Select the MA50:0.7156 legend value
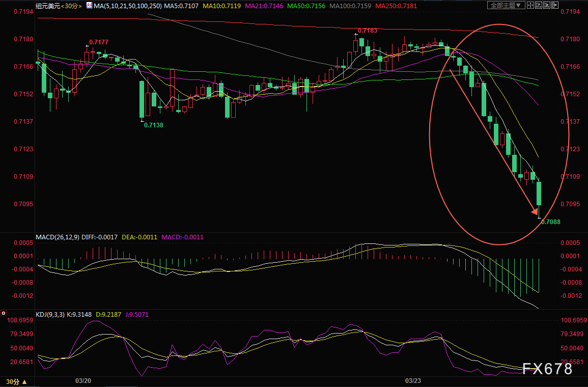588x387 pixels. (306, 6)
